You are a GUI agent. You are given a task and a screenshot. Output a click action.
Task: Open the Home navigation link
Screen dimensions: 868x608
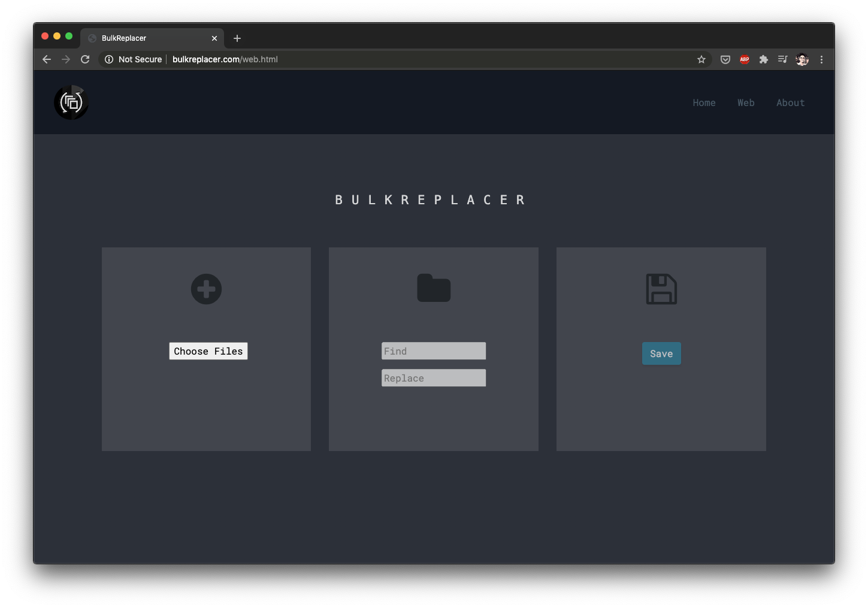point(704,103)
